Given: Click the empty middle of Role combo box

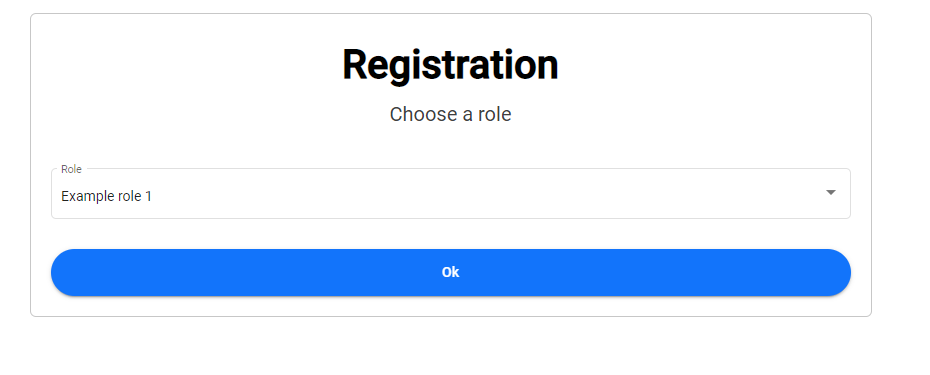Looking at the screenshot, I should click(474, 195).
